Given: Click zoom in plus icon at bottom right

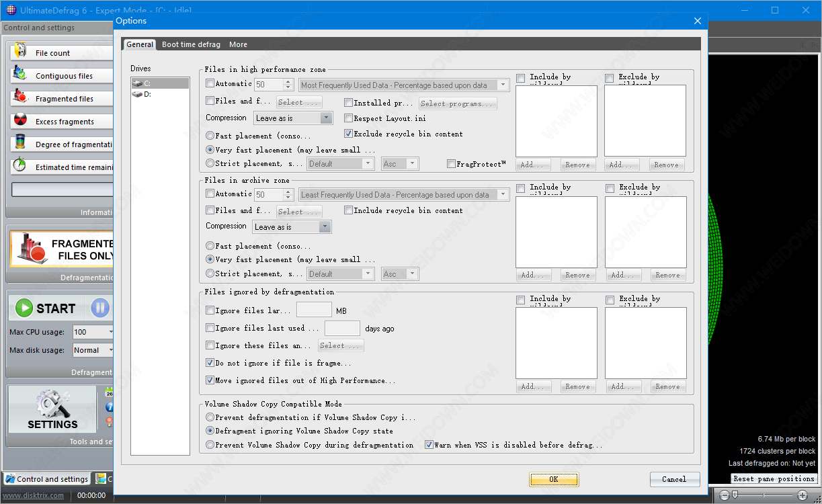Looking at the screenshot, I should click(803, 495).
